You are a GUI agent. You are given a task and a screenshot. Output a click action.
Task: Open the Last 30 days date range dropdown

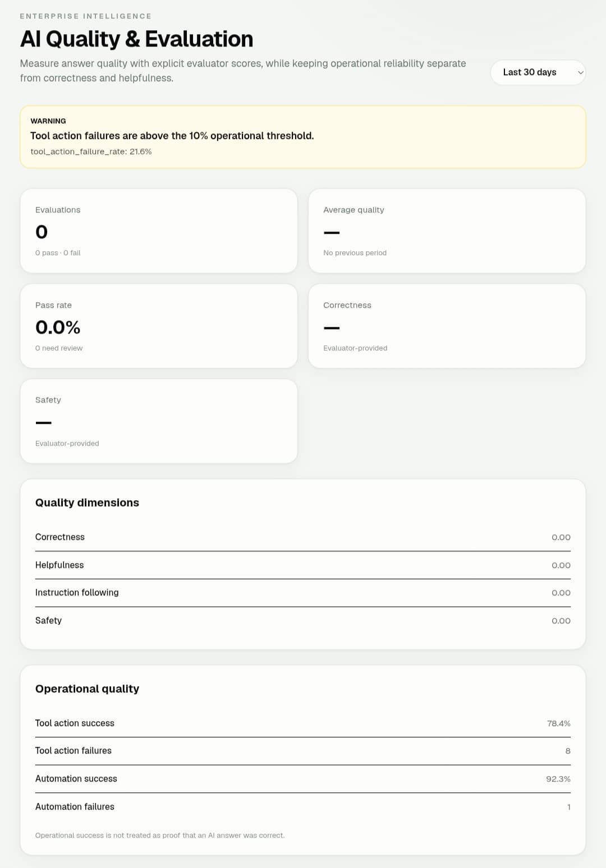(x=538, y=72)
